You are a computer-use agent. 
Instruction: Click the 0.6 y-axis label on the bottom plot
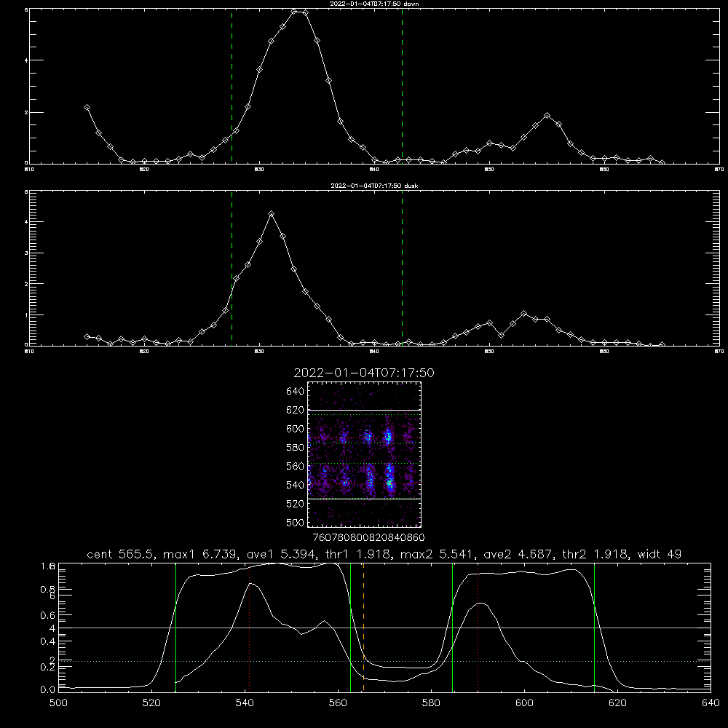tap(48, 615)
